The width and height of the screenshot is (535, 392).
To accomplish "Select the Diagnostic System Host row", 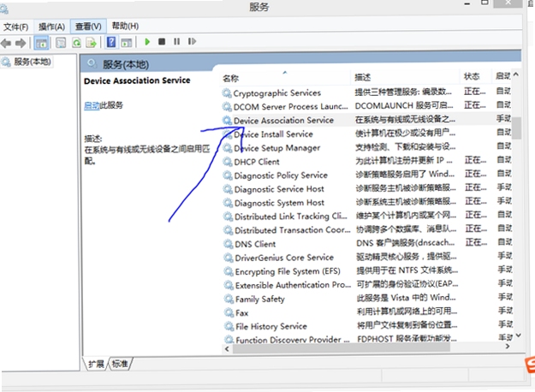I will (x=367, y=202).
